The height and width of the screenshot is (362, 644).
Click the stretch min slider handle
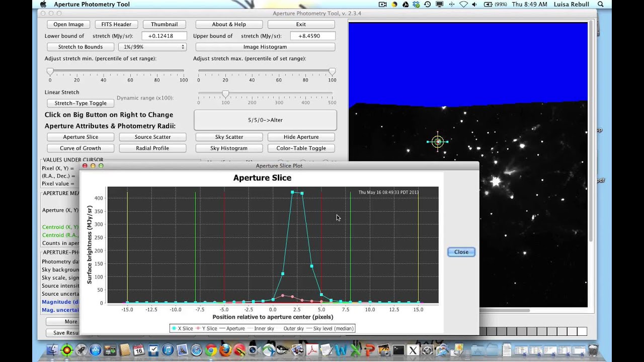click(x=50, y=72)
